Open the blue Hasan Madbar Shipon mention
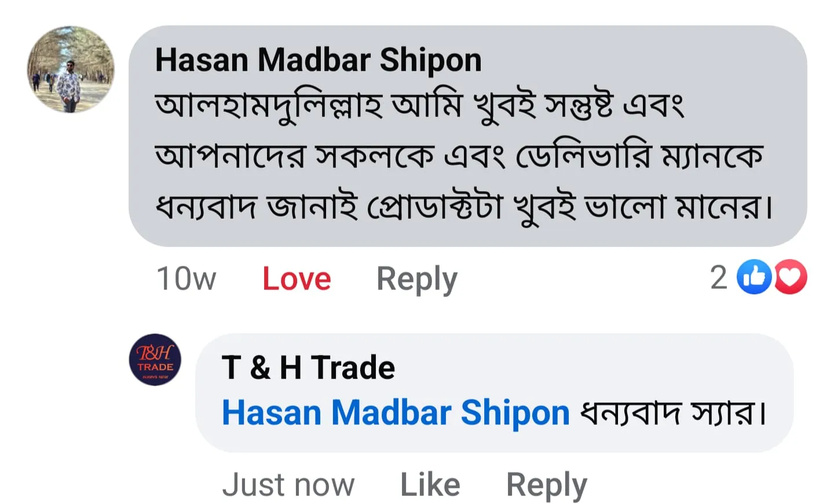The width and height of the screenshot is (834, 504). [396, 413]
